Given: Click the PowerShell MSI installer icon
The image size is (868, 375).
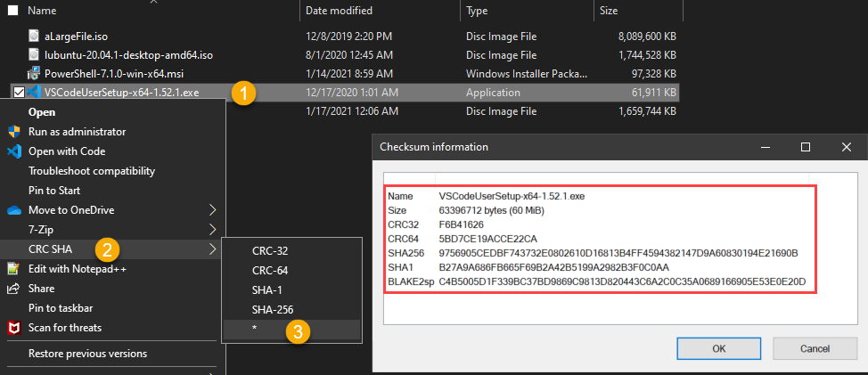Looking at the screenshot, I should (x=35, y=74).
